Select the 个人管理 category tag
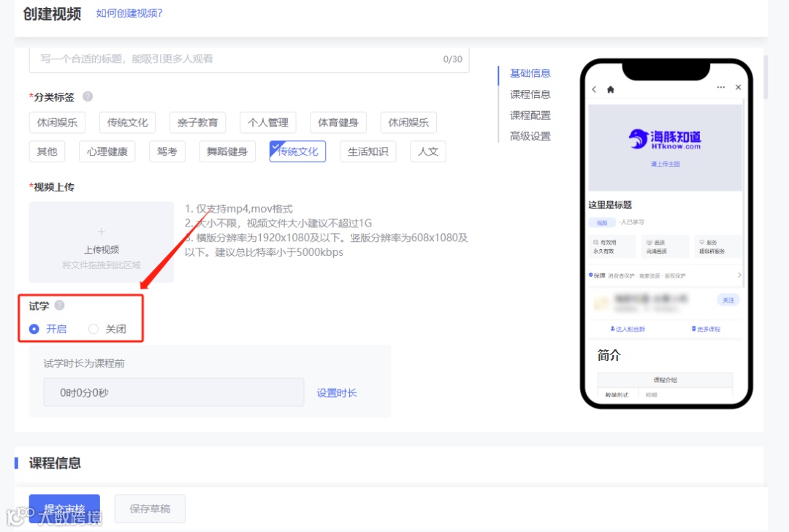Screen dimensions: 789x532 pos(268,122)
